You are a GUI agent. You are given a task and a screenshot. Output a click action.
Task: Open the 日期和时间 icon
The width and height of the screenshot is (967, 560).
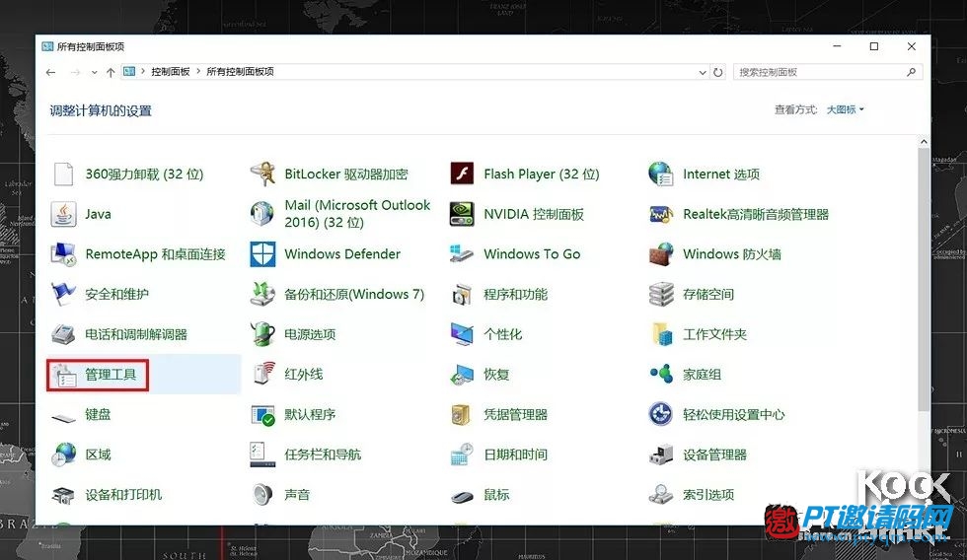tap(462, 455)
